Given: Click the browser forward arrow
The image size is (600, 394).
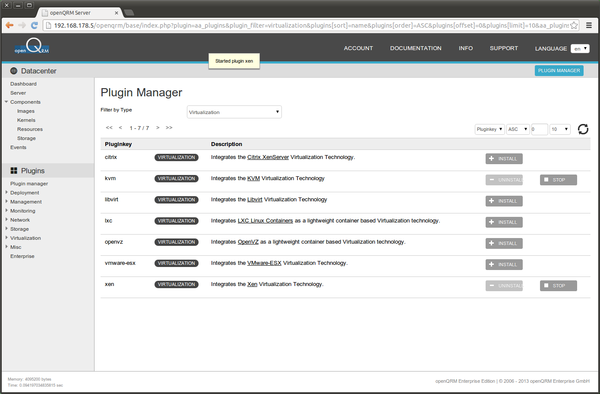Looking at the screenshot, I should 22,25.
